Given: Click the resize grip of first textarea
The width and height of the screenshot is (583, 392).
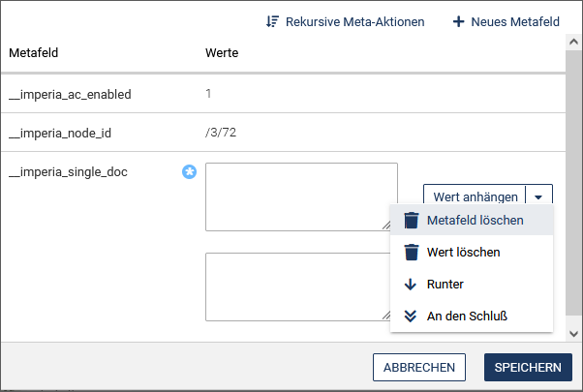Looking at the screenshot, I should [x=387, y=225].
